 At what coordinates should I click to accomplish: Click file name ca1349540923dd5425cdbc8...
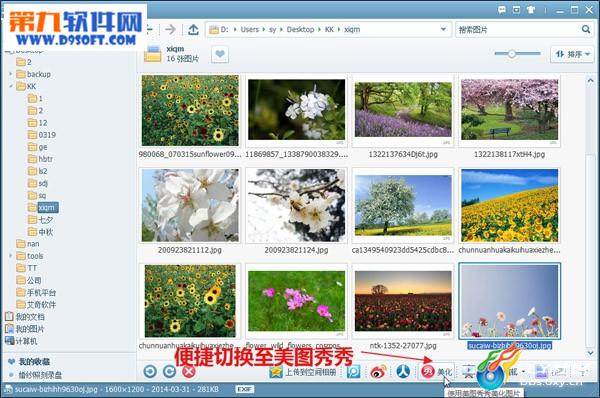coord(403,250)
